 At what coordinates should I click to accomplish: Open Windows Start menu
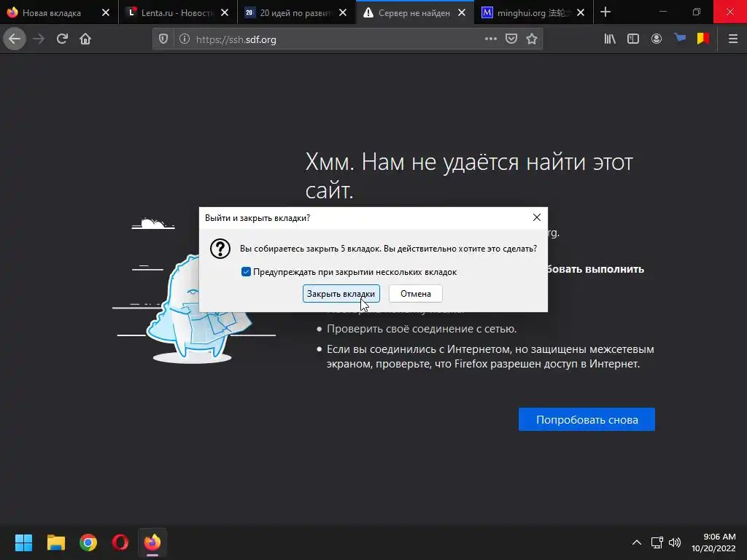click(x=23, y=542)
